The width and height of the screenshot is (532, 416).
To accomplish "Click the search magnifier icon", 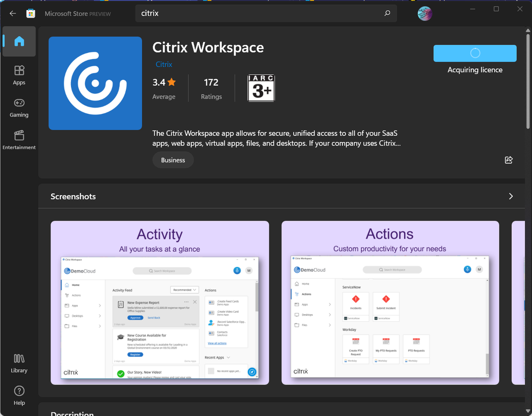I will click(x=387, y=13).
